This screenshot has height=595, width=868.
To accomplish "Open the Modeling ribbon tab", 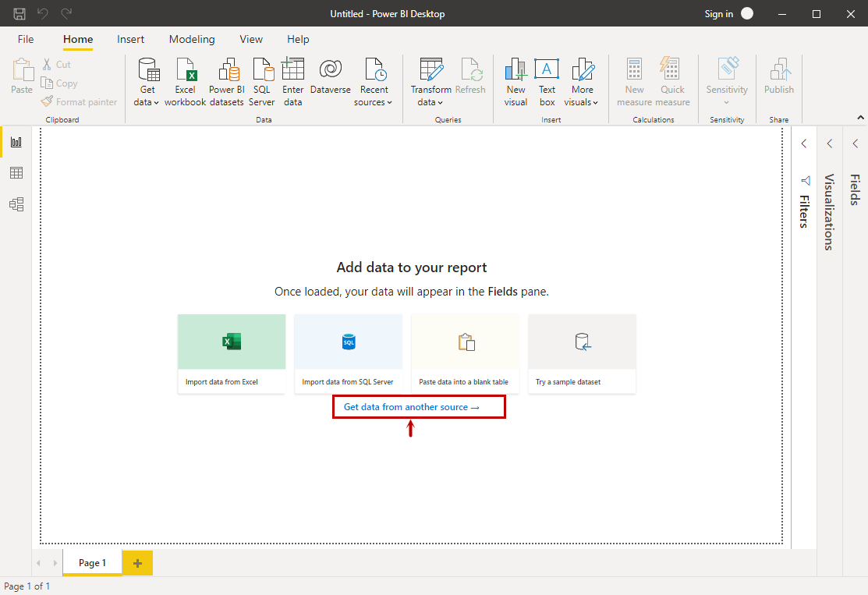I will 192,39.
